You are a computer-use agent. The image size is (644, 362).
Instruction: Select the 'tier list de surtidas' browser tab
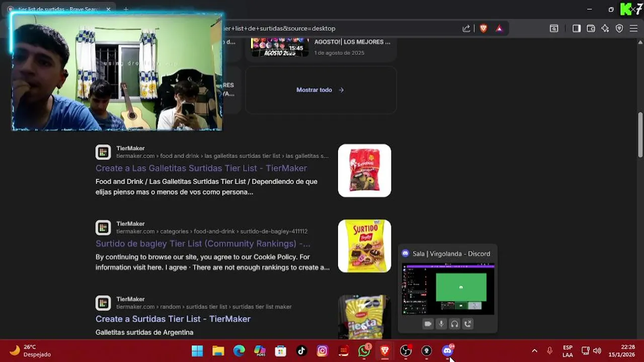pos(59,9)
